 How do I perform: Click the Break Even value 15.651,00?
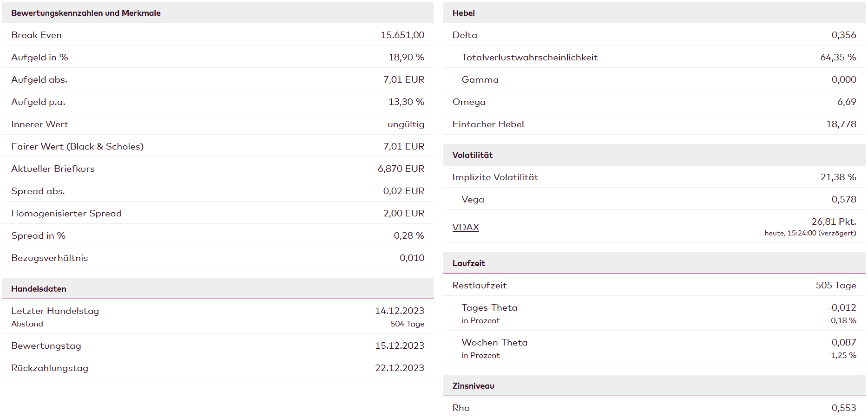[402, 35]
